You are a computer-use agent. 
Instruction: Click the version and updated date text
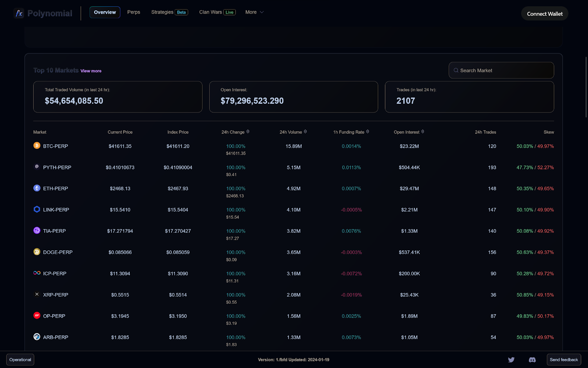294,360
